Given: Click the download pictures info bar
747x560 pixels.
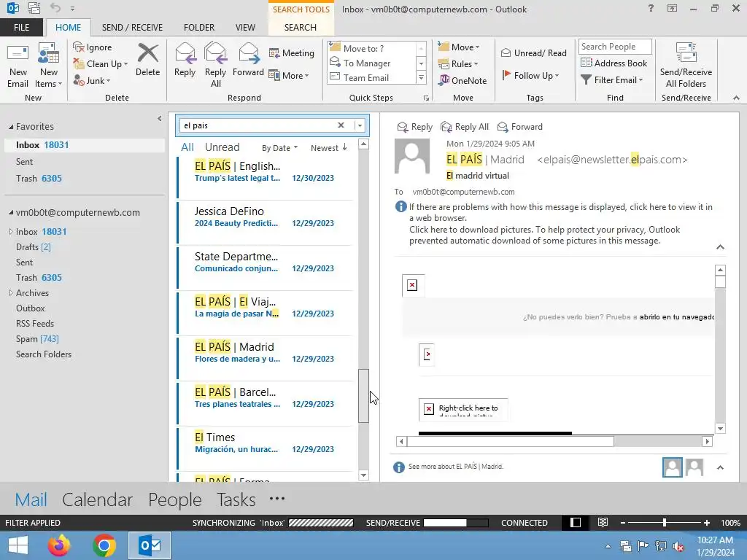Looking at the screenshot, I should click(544, 235).
